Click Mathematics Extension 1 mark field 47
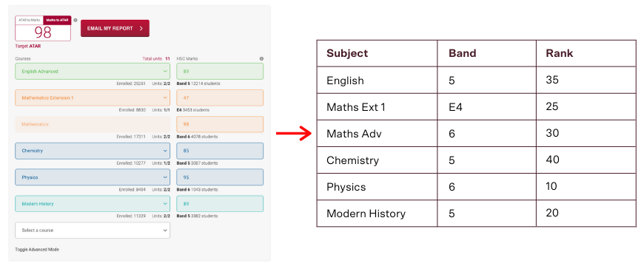The height and width of the screenshot is (266, 644). [x=220, y=98]
